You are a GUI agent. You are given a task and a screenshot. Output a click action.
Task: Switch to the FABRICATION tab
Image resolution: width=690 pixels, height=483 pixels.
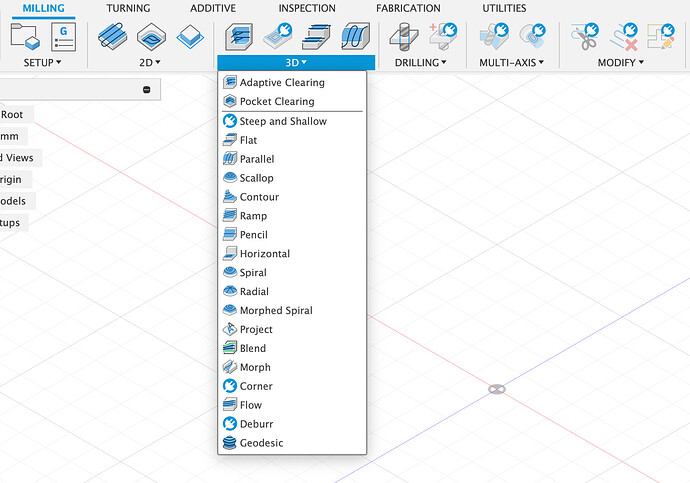pos(408,8)
